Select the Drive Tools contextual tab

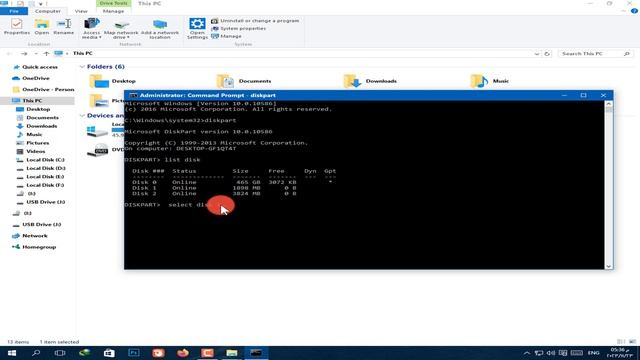pos(113,3)
